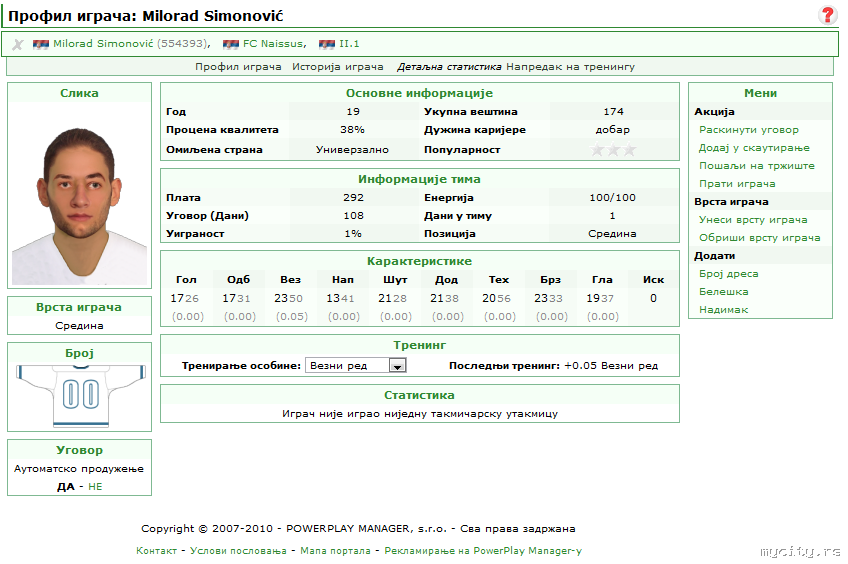The height and width of the screenshot is (564, 848).
Task: Click the flag icon beside league II.1
Action: (x=327, y=44)
